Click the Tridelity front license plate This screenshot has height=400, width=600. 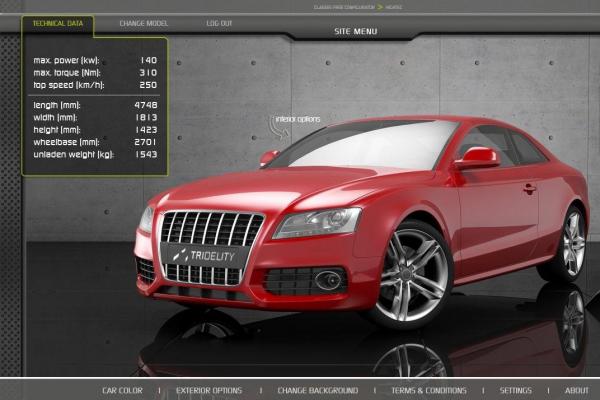202,255
